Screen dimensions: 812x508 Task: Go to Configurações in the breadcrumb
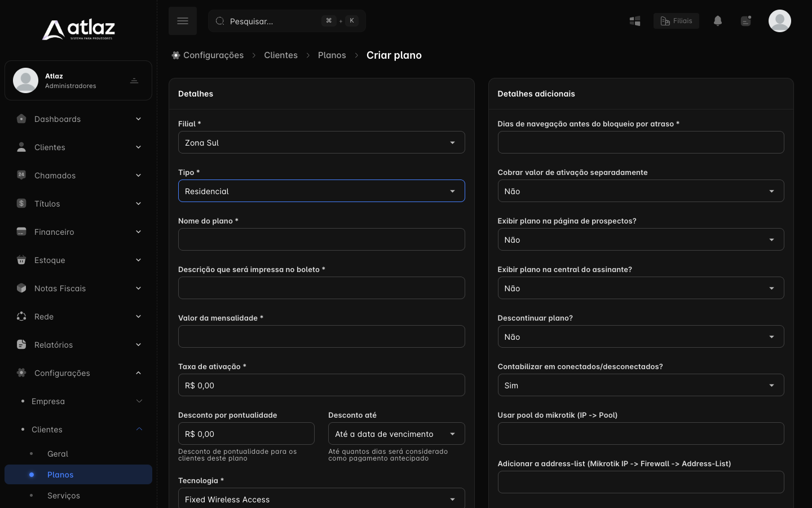[x=213, y=55]
